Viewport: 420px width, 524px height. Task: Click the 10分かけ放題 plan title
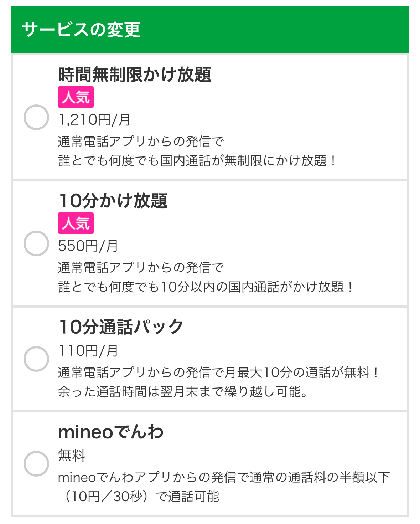113,201
